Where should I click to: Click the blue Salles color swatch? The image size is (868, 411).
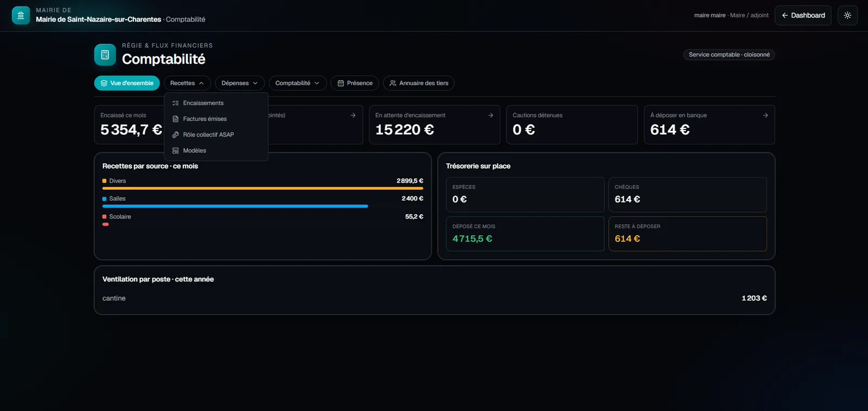click(x=104, y=199)
